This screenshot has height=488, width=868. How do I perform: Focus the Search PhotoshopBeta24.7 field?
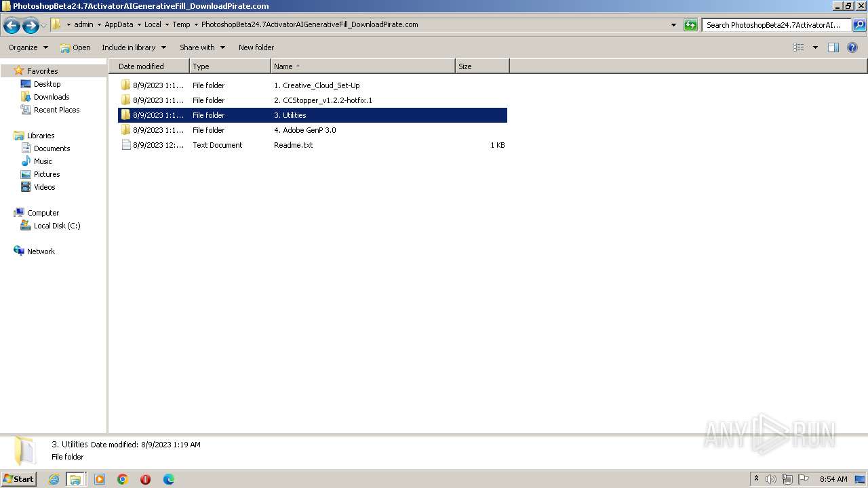pos(776,25)
